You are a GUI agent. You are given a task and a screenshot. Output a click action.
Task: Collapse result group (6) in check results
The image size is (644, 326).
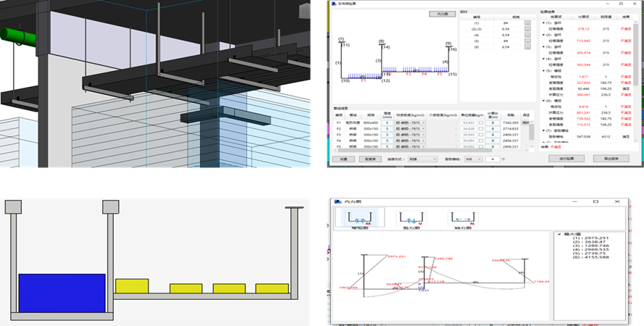click(x=544, y=101)
